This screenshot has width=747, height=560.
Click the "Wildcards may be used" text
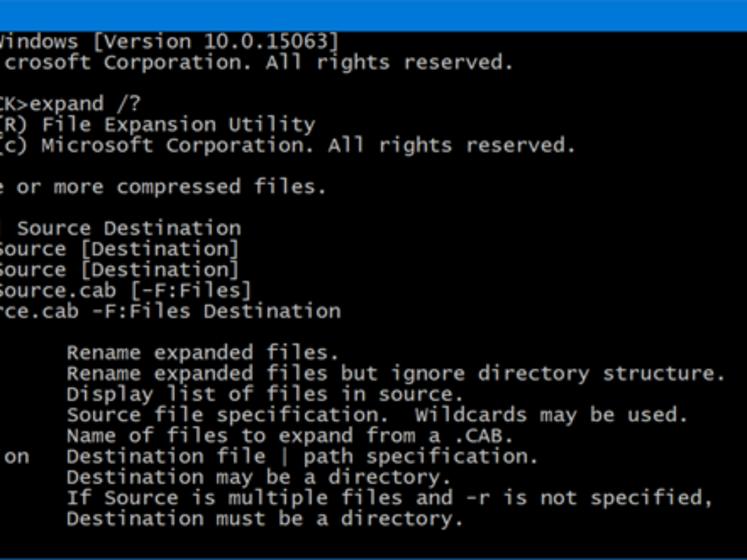coord(551,415)
